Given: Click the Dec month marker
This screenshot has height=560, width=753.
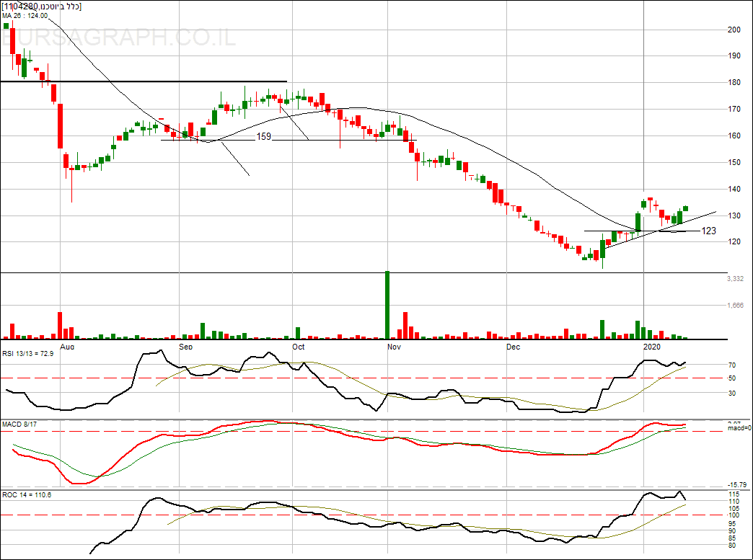Looking at the screenshot, I should point(512,347).
